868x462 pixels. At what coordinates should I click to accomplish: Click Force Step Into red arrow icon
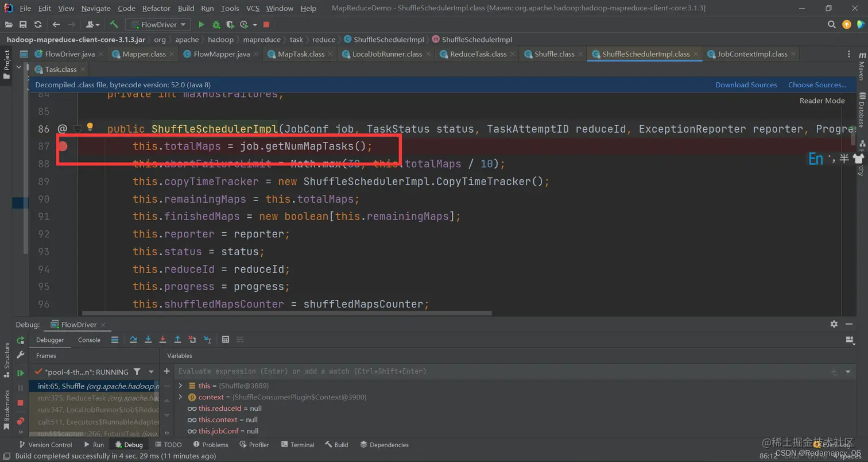click(163, 340)
